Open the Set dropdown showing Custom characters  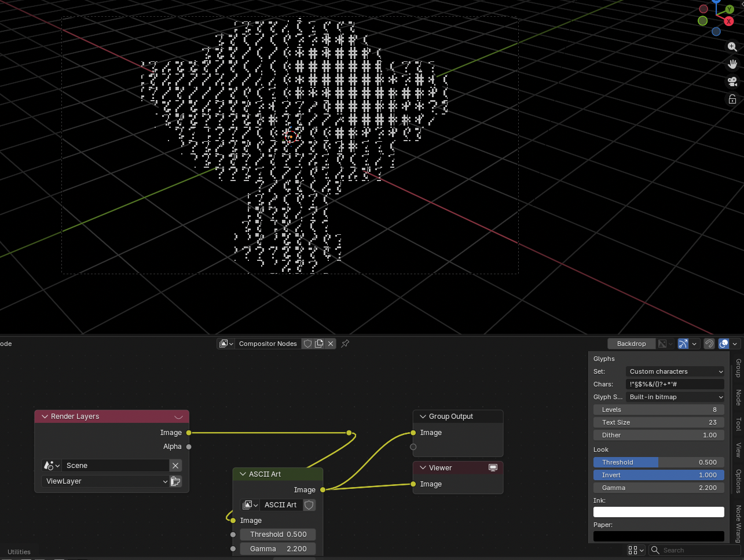click(675, 371)
